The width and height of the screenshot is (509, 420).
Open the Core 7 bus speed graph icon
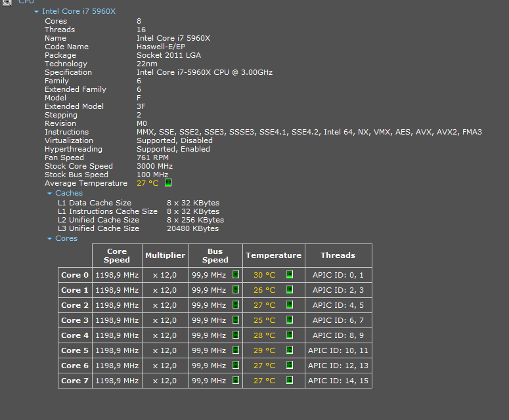236,380
